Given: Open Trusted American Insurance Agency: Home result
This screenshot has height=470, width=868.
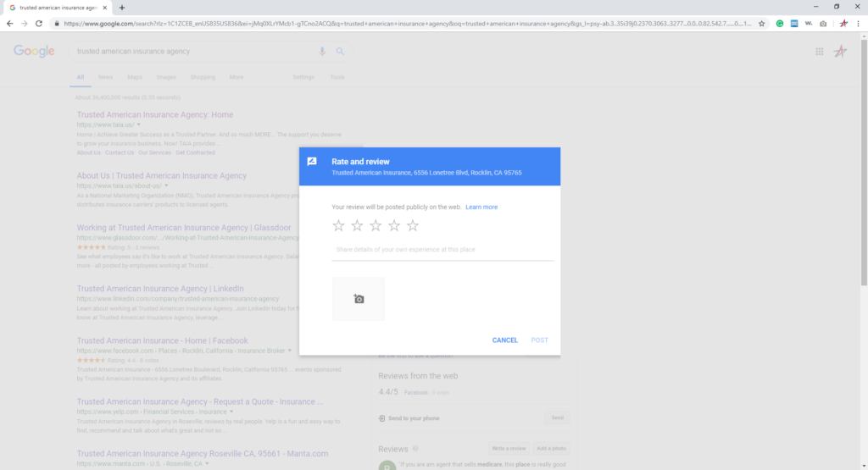Looking at the screenshot, I should click(155, 114).
